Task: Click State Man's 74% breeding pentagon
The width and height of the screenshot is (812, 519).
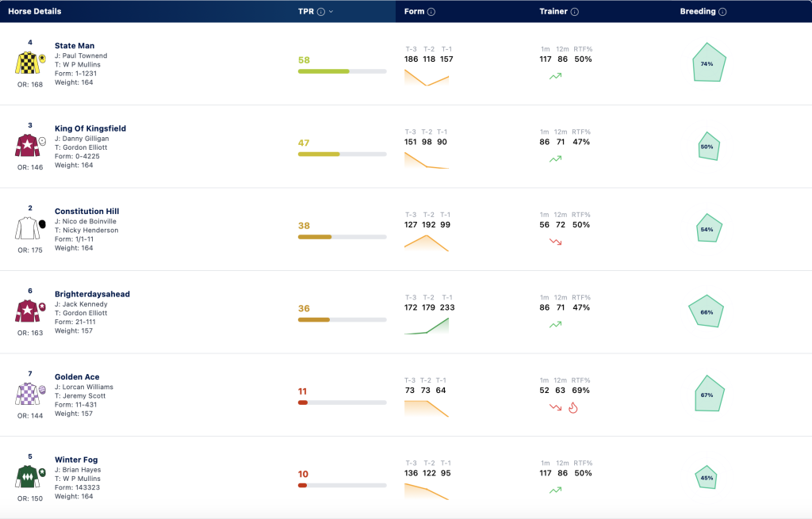Action: point(708,63)
